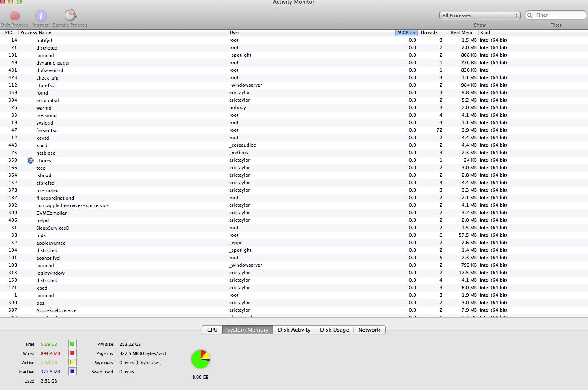Sort by the PID column header
This screenshot has height=390, width=588.
click(9, 32)
